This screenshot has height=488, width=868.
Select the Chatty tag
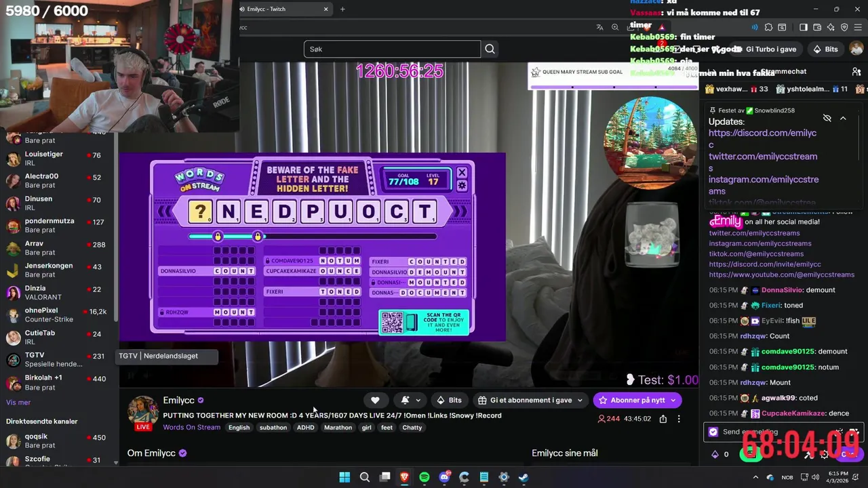pyautogui.click(x=412, y=428)
